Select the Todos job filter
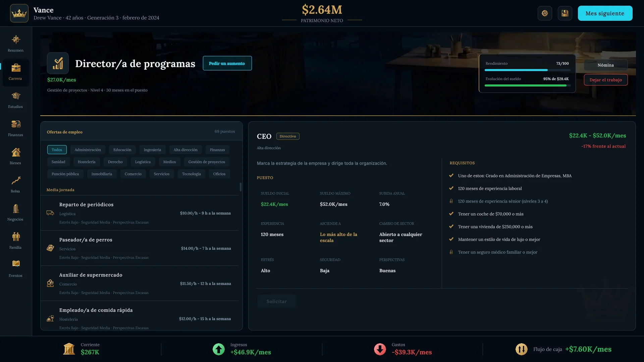This screenshot has height=362, width=644. (57, 150)
